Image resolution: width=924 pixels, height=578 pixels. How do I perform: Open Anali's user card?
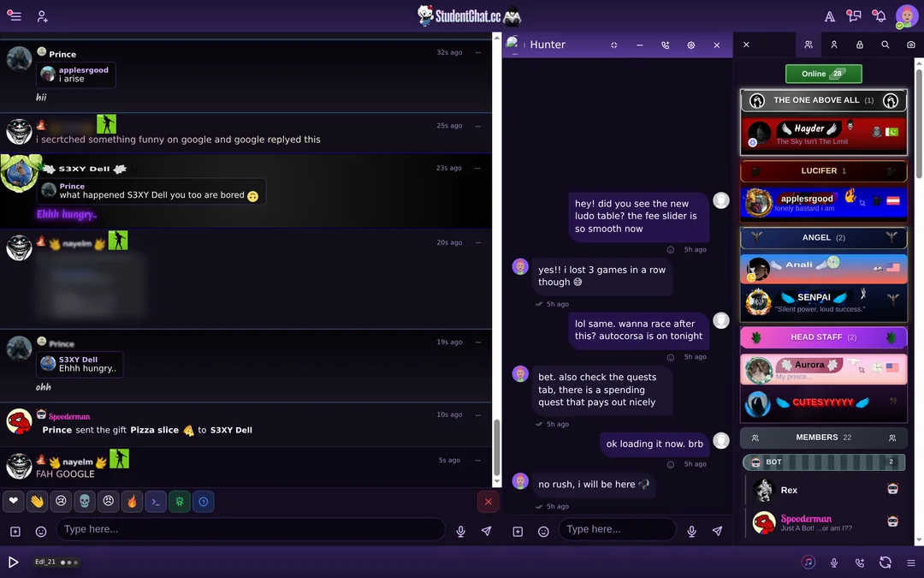(824, 268)
